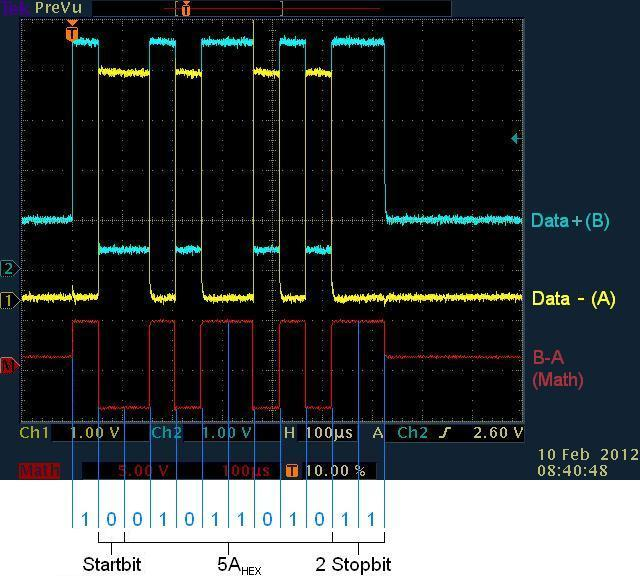Select the Ch1 label in readout bar
This screenshot has width=640, height=581.
[34, 433]
